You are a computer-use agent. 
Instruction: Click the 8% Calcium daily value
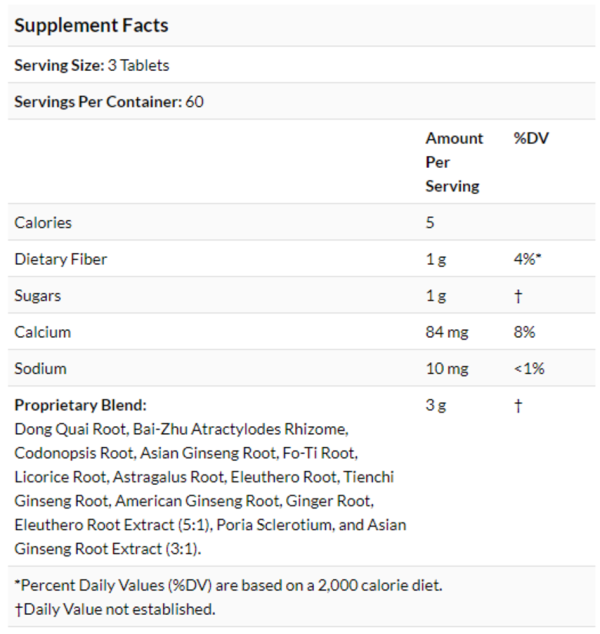pos(525,332)
